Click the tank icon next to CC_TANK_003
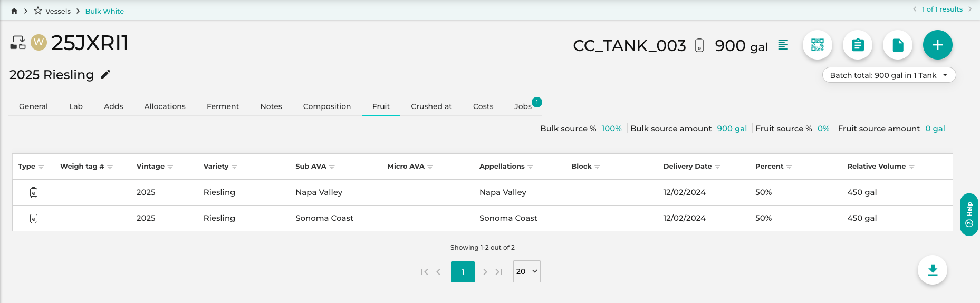Viewport: 980px width, 303px height. [699, 45]
